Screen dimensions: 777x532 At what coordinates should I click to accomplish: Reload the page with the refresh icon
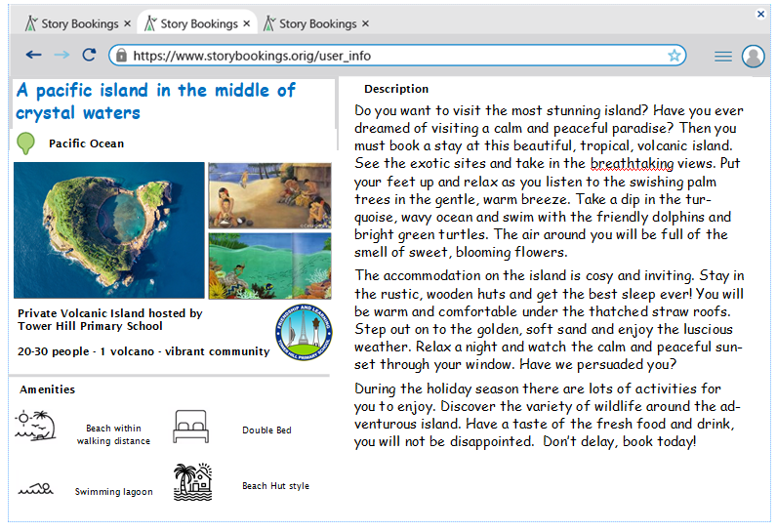coord(89,55)
